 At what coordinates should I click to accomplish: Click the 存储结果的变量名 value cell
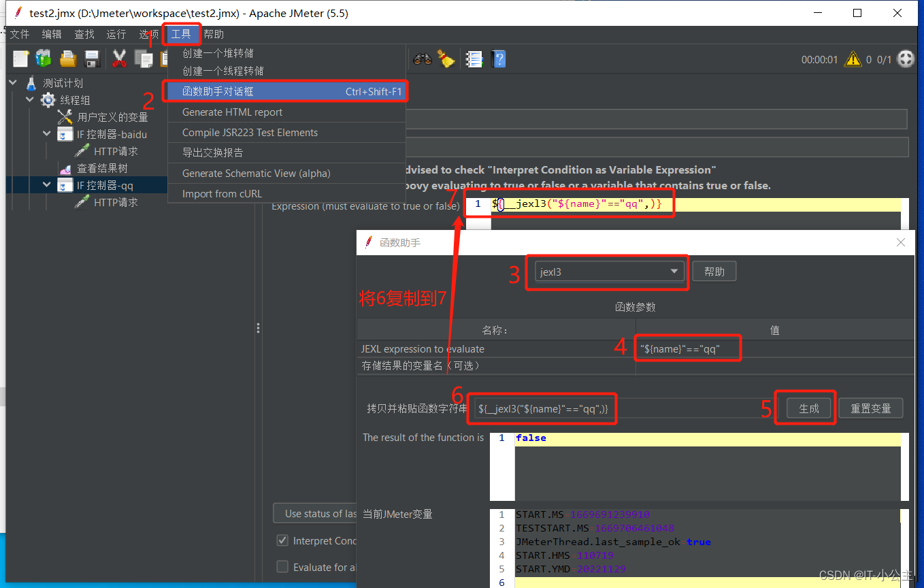click(x=775, y=365)
